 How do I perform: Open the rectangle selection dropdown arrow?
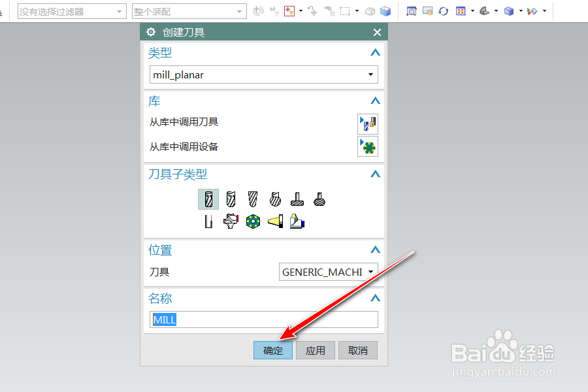coord(357,11)
